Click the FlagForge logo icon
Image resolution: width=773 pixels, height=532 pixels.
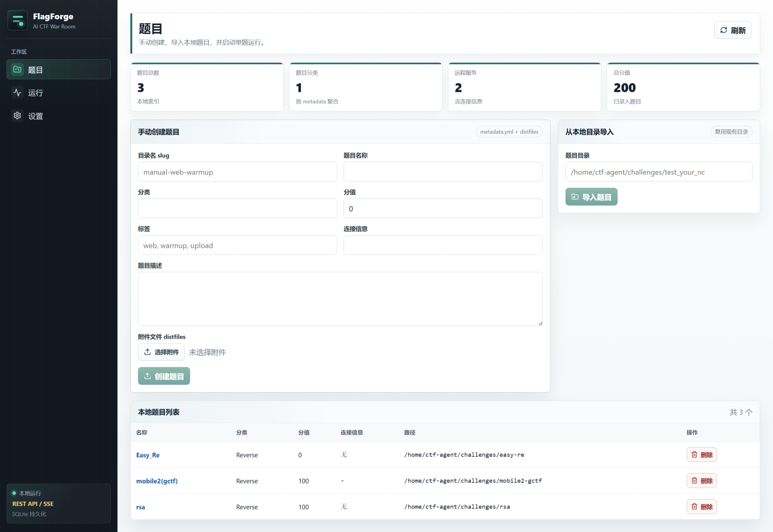(x=17, y=20)
